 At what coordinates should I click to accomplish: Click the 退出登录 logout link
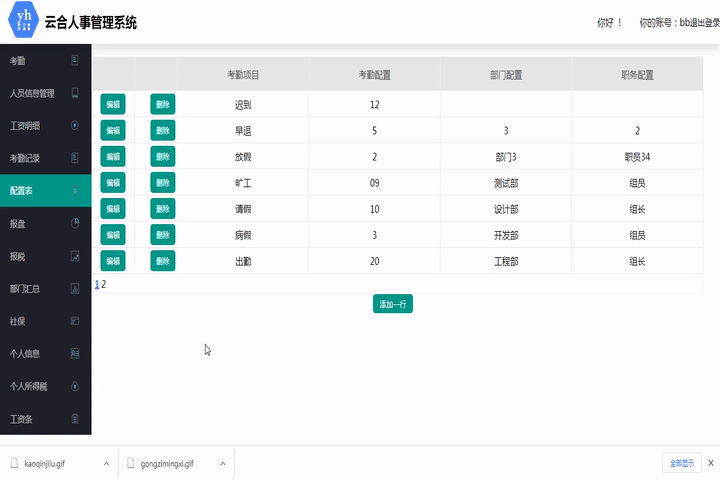tap(698, 22)
